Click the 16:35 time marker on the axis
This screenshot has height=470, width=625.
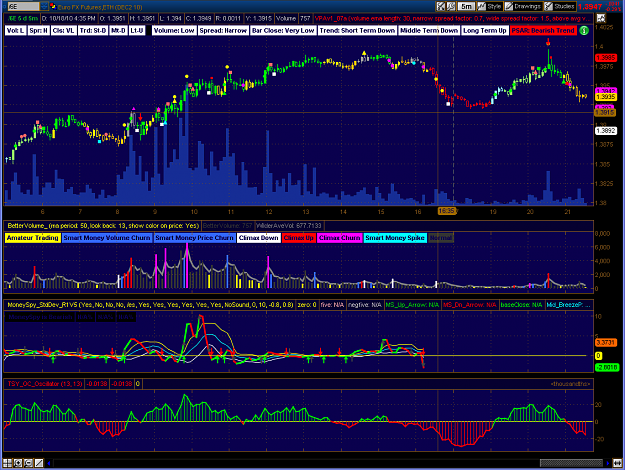point(447,211)
